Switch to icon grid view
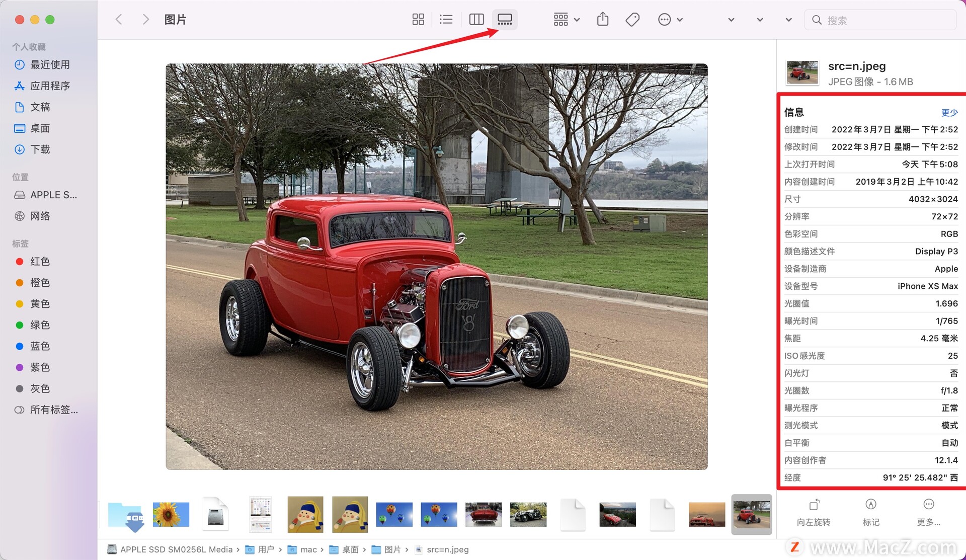Image resolution: width=966 pixels, height=560 pixels. (418, 20)
